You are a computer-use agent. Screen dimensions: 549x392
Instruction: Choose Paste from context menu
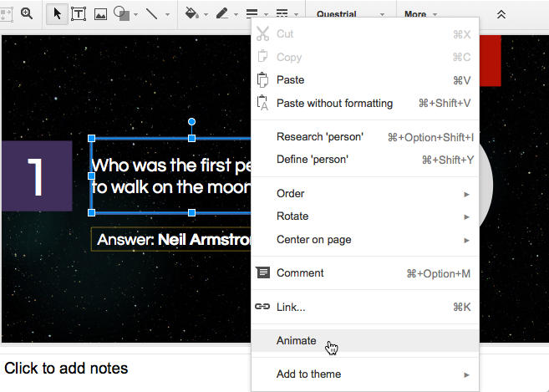(365, 80)
